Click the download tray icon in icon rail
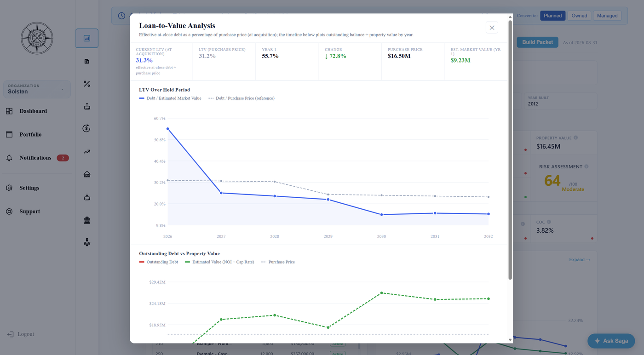Viewport: 644px width, 355px height. (87, 197)
